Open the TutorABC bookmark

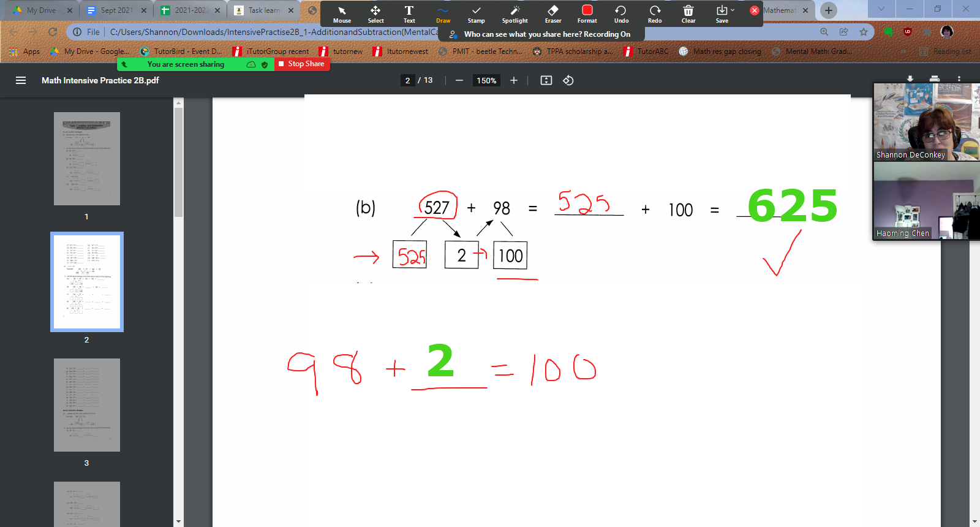[646, 51]
